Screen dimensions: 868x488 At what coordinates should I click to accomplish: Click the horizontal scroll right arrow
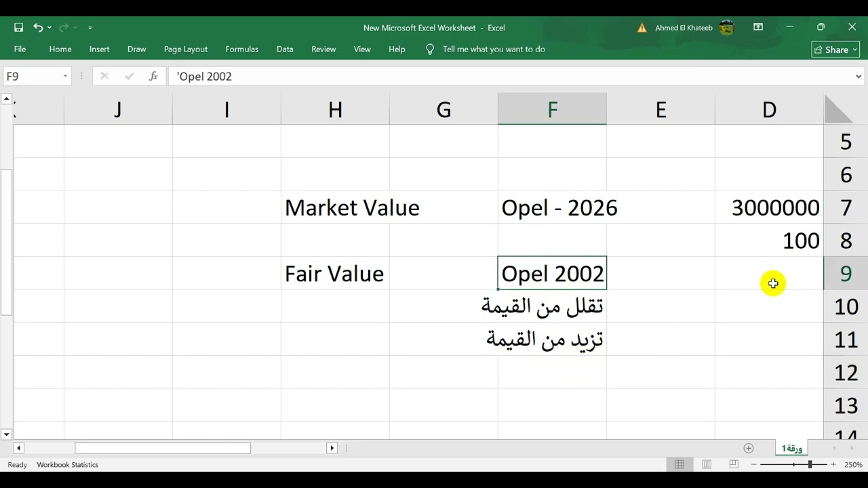[x=332, y=448]
